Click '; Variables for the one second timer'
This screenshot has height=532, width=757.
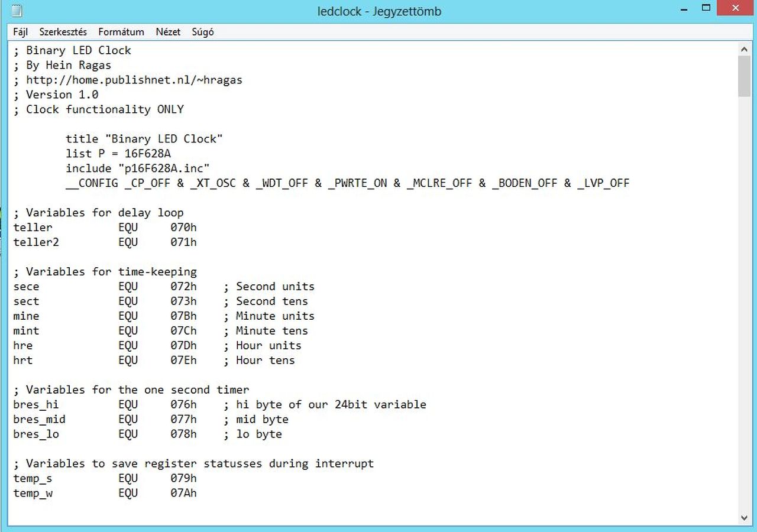click(131, 390)
